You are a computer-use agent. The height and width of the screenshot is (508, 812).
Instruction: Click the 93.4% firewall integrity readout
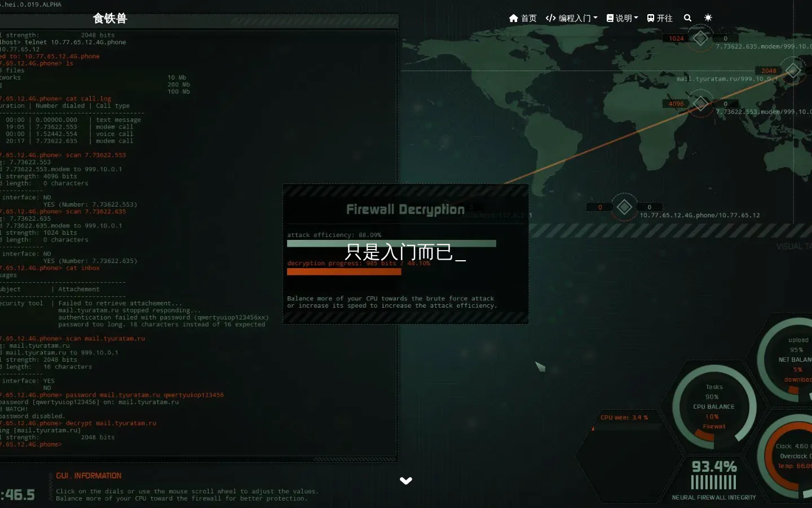[x=714, y=467]
